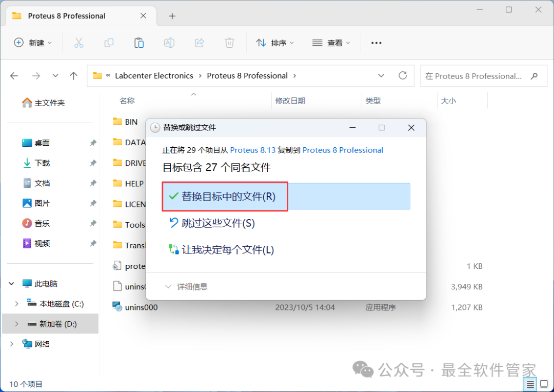This screenshot has width=554, height=392.
Task: Click the Paste clipboard icon
Action: 139,43
